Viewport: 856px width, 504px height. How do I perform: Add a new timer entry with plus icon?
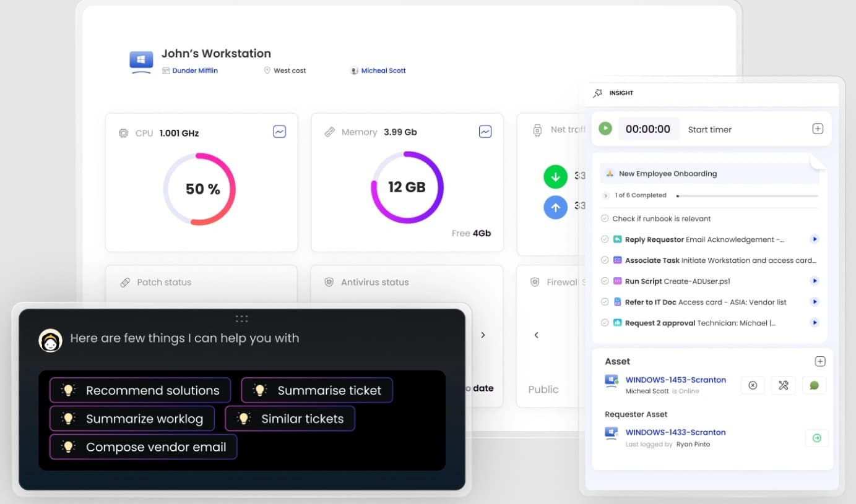click(x=818, y=129)
